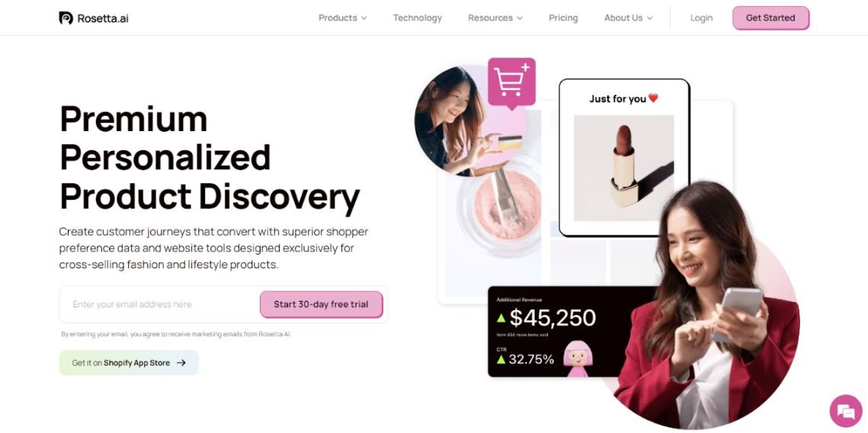This screenshot has height=433, width=868.
Task: Expand the Resources dropdown menu
Action: 495,18
